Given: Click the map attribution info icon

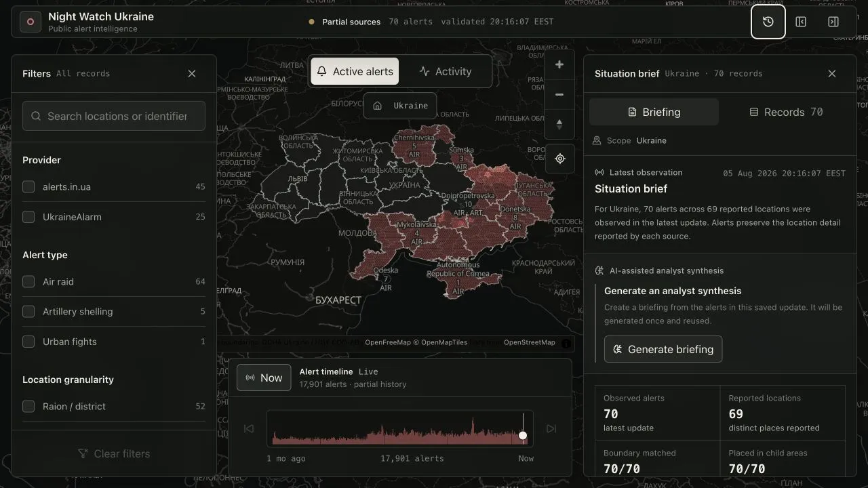Looking at the screenshot, I should 566,343.
